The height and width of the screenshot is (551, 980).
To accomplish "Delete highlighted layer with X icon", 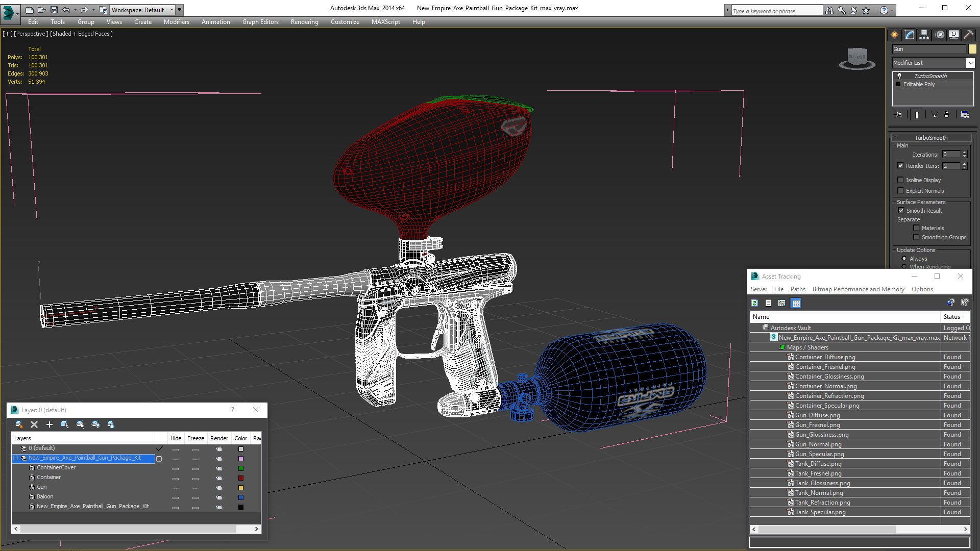I will 34,424.
